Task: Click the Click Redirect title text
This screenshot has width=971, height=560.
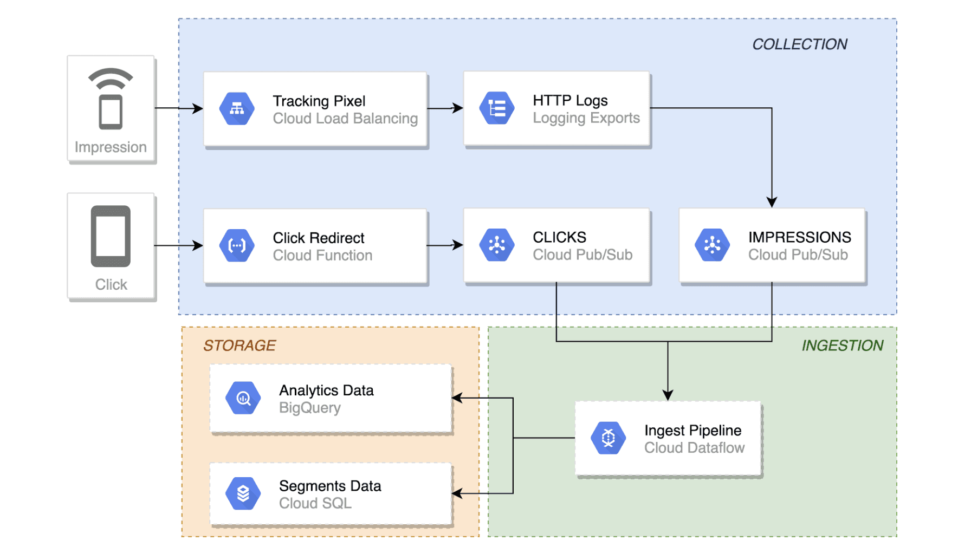Action: coord(319,238)
